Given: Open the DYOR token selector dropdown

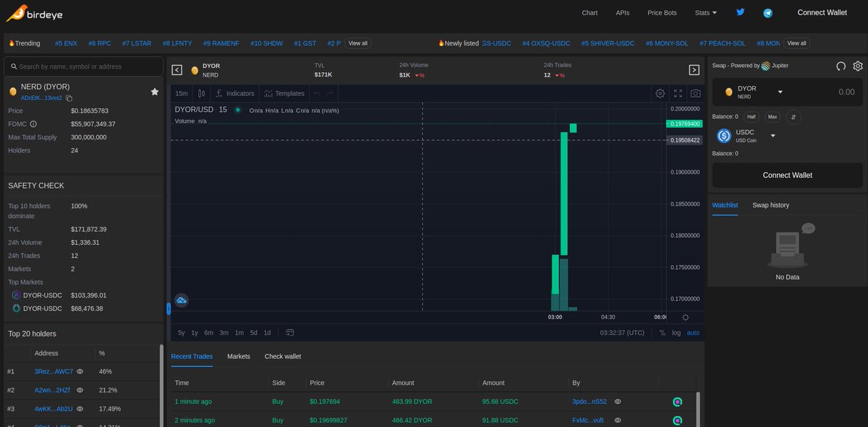Looking at the screenshot, I should point(780,92).
